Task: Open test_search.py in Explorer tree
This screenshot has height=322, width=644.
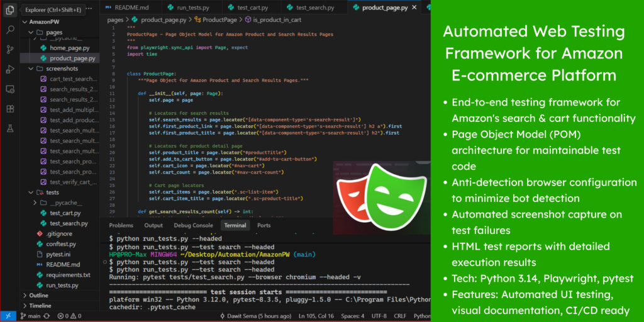Action: point(59,223)
